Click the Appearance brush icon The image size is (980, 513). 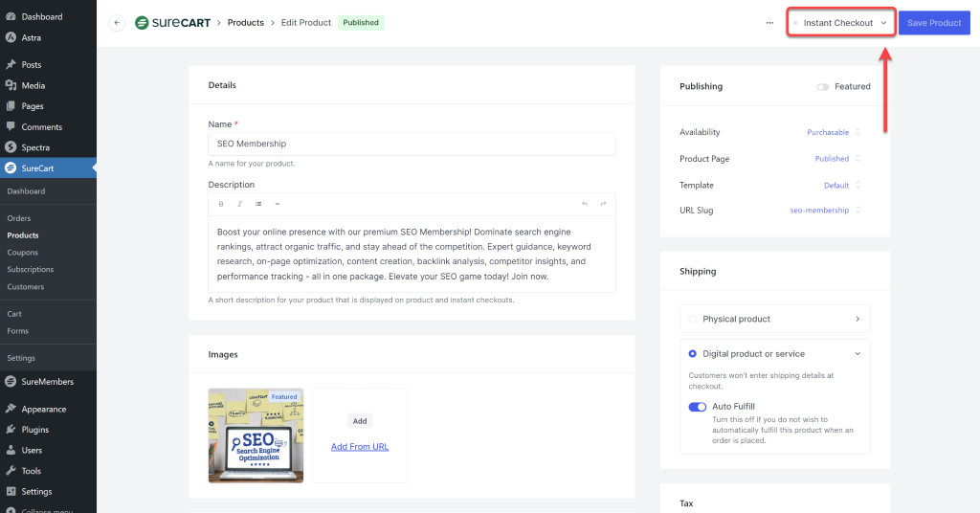tap(11, 409)
